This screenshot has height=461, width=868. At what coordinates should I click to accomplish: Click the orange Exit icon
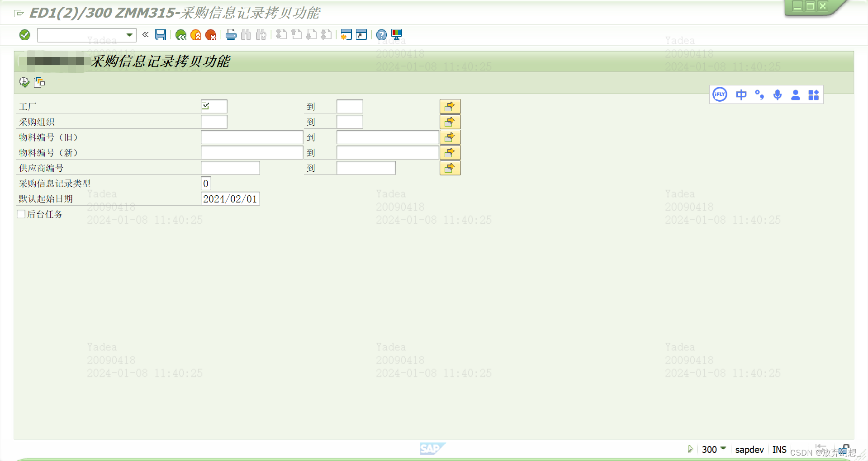pos(196,35)
